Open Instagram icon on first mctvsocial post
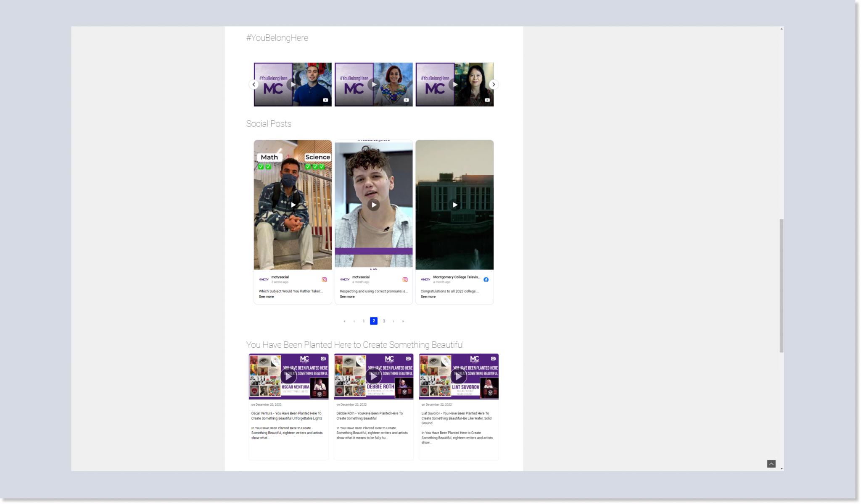This screenshot has height=504, width=861. (324, 280)
